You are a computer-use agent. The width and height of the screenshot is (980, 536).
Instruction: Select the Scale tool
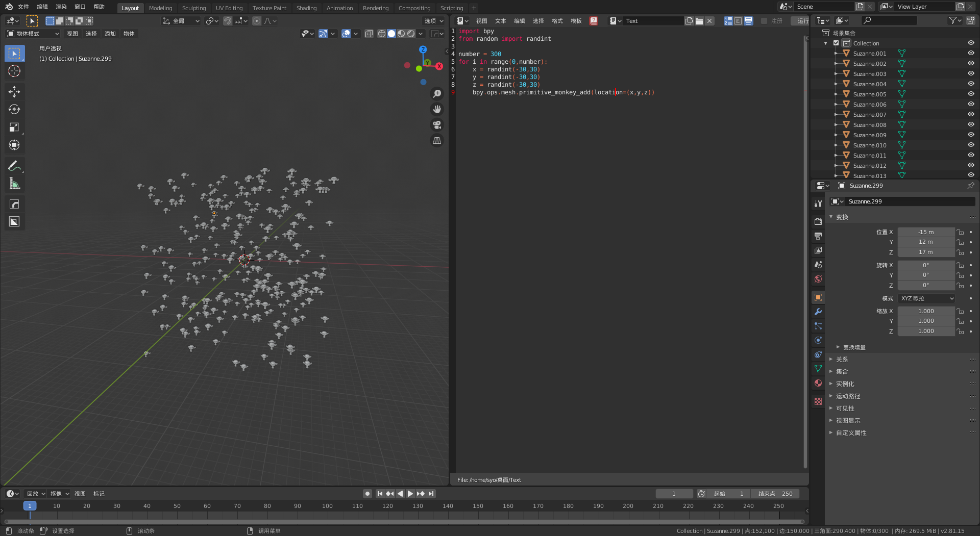[14, 127]
